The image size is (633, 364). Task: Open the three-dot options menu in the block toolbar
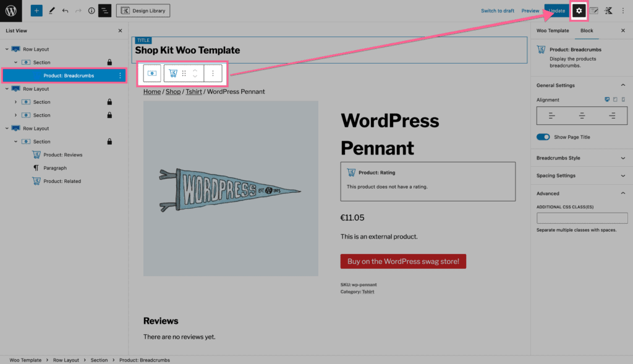(x=213, y=73)
